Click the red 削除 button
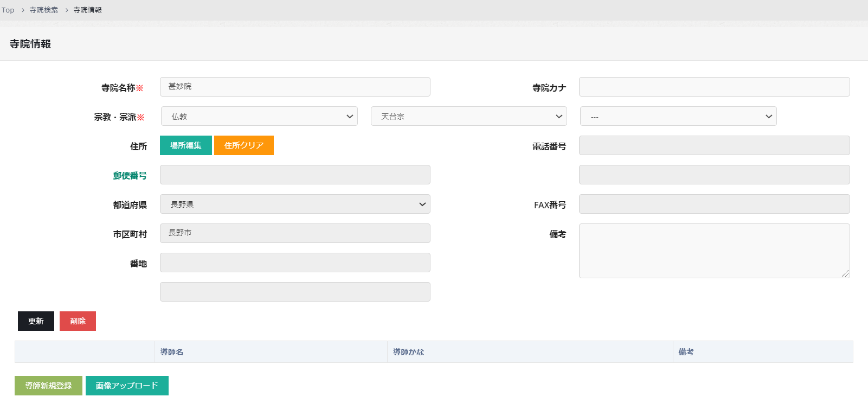 78,321
